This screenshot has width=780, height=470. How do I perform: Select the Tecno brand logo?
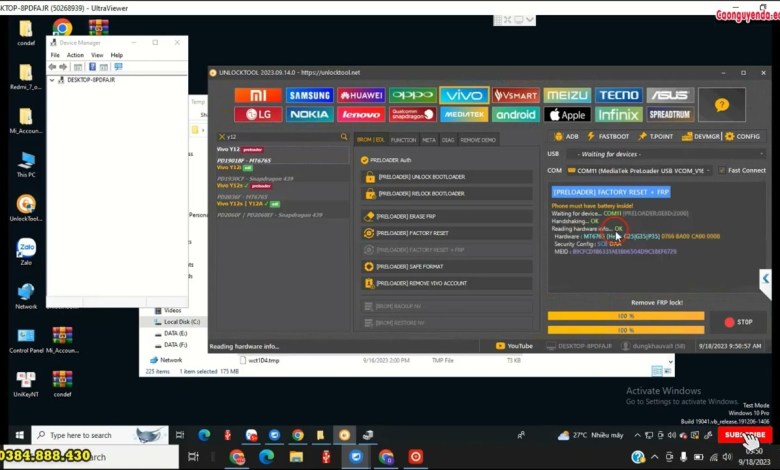618,95
